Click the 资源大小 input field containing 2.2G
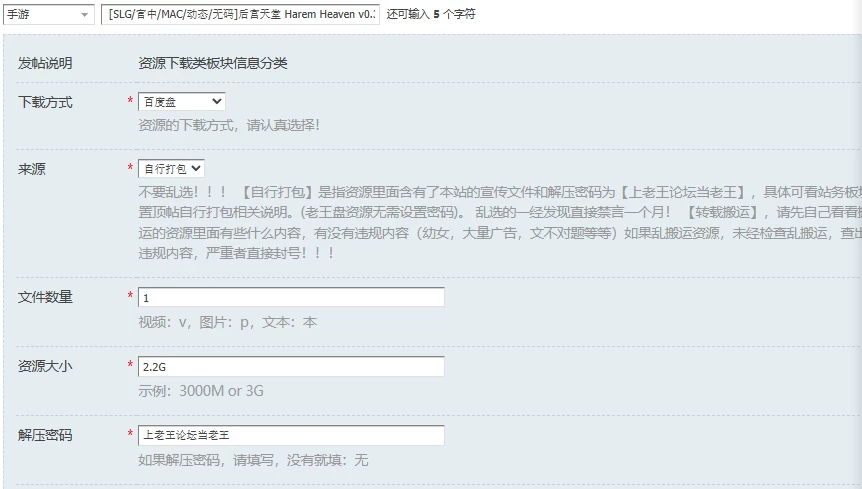862x489 pixels. tap(291, 366)
